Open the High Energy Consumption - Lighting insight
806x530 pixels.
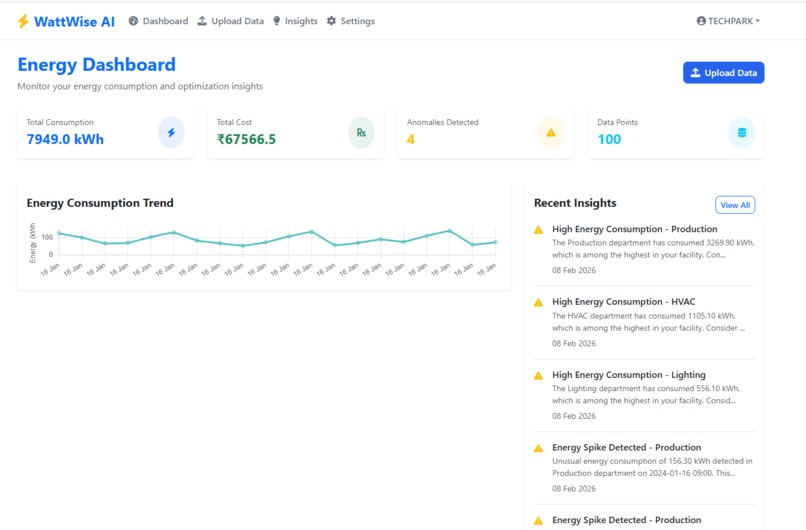(x=629, y=374)
